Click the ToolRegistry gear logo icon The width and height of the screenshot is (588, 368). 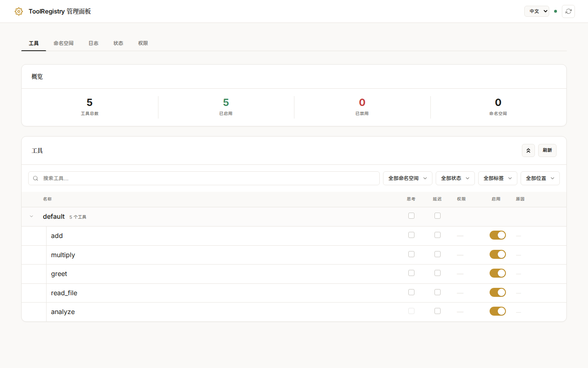tap(19, 11)
